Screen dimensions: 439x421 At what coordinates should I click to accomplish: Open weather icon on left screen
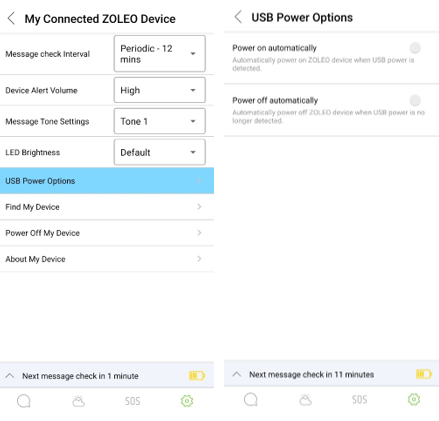78,401
